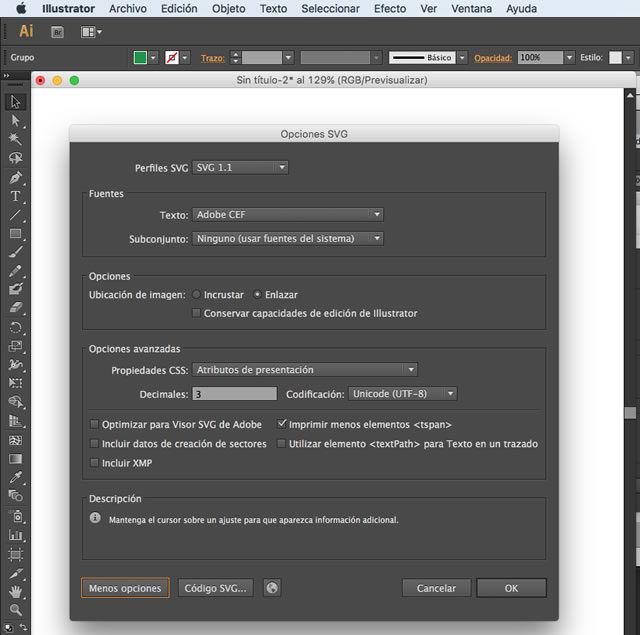Select the Eyedropper tool
Image resolution: width=640 pixels, height=635 pixels.
click(x=16, y=477)
